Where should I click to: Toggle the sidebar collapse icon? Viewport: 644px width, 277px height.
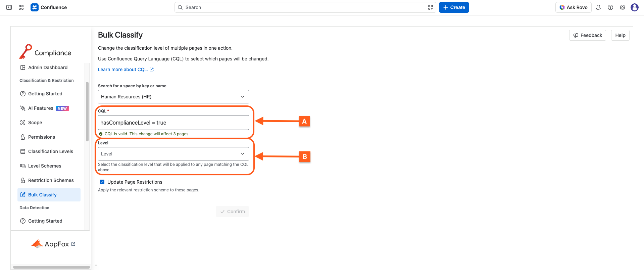(9, 7)
